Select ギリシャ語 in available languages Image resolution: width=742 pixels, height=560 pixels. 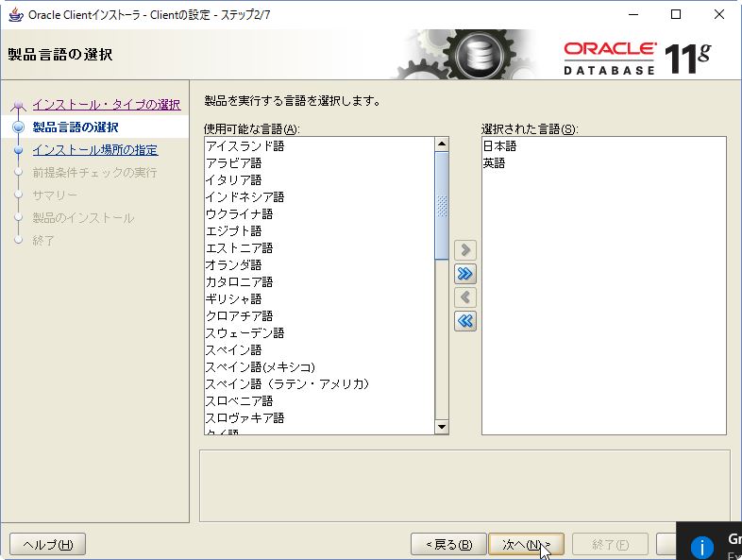(319, 299)
